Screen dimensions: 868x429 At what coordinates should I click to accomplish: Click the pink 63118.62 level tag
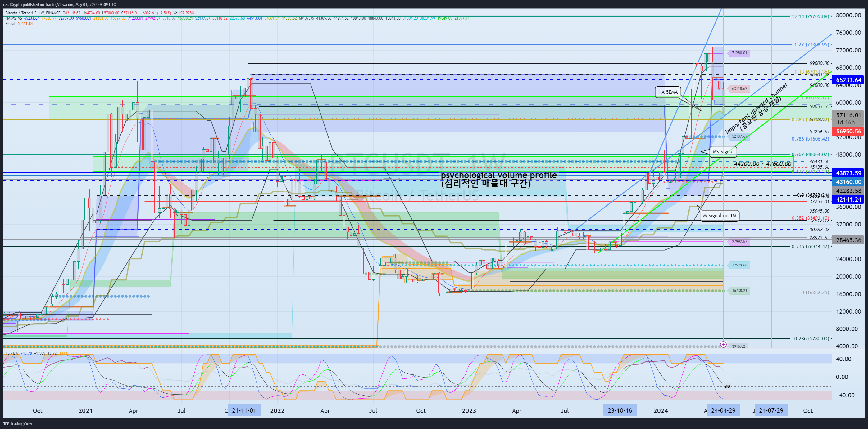(739, 89)
